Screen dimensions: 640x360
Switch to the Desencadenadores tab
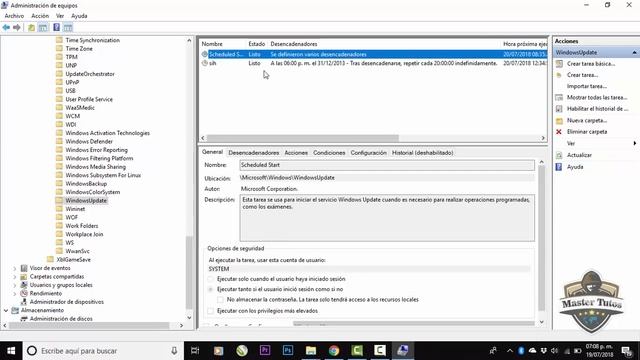click(x=253, y=153)
